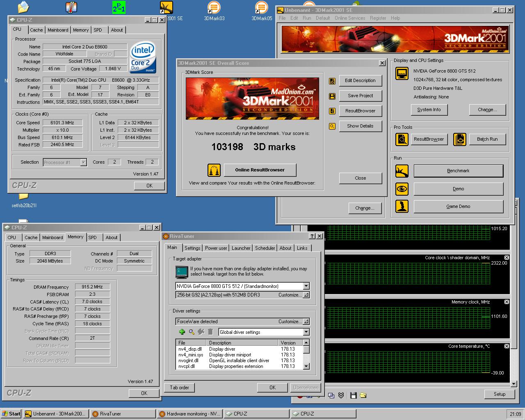Click the magnifier search icon in RivaTuner driver settings
Screen dimensions: 525x420
click(192, 332)
